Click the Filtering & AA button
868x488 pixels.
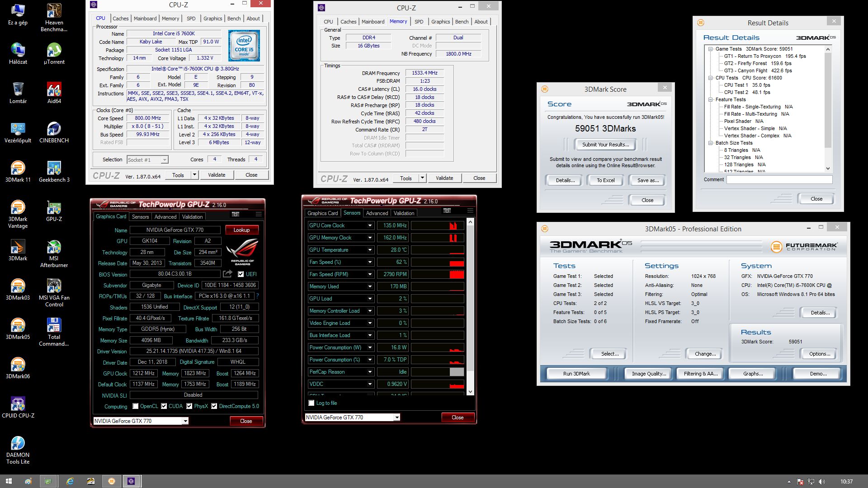[701, 374]
